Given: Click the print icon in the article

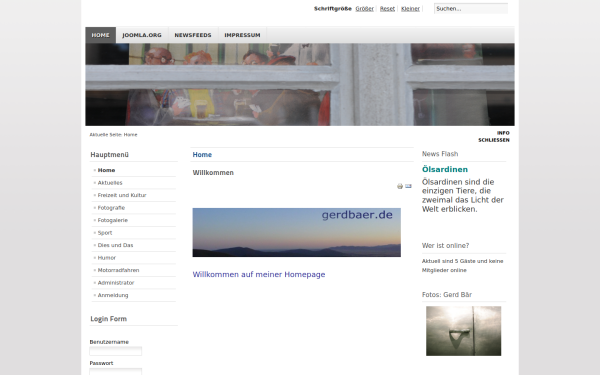Looking at the screenshot, I should [400, 186].
